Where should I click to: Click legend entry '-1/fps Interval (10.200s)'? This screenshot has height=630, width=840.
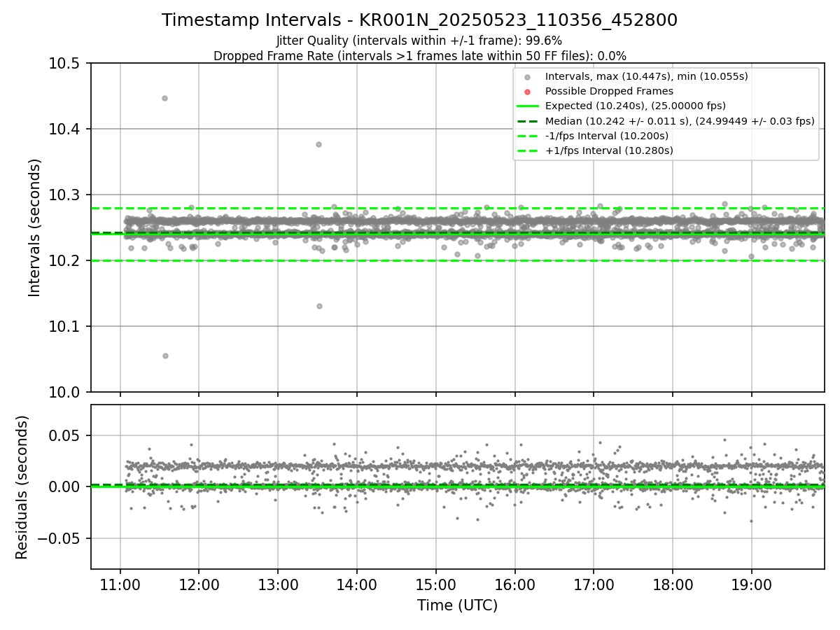pos(606,135)
